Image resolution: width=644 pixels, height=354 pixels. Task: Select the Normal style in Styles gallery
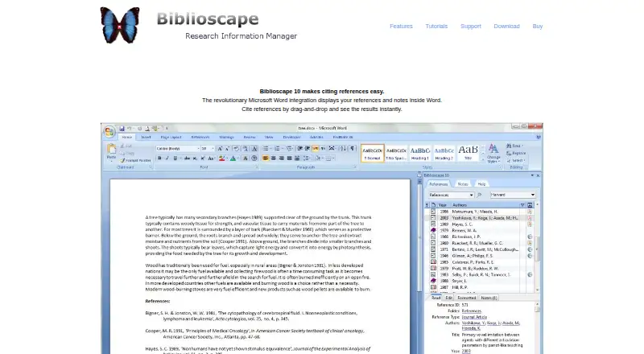coord(373,153)
